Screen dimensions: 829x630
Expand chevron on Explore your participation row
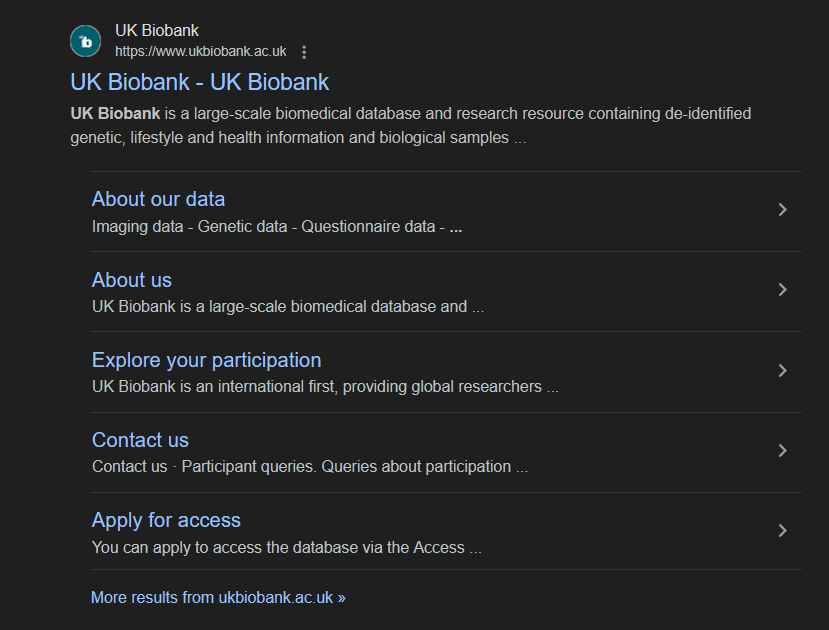coord(782,370)
